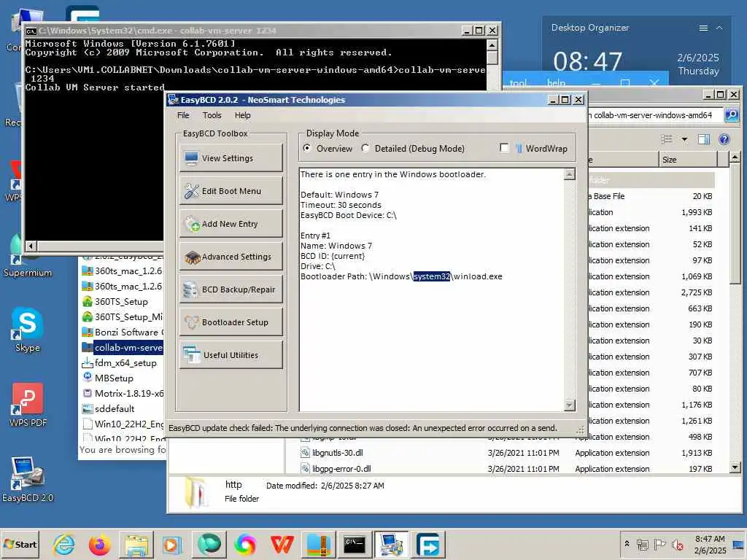The image size is (747, 560).
Task: Select the http folder icon in details pane
Action: 196,492
